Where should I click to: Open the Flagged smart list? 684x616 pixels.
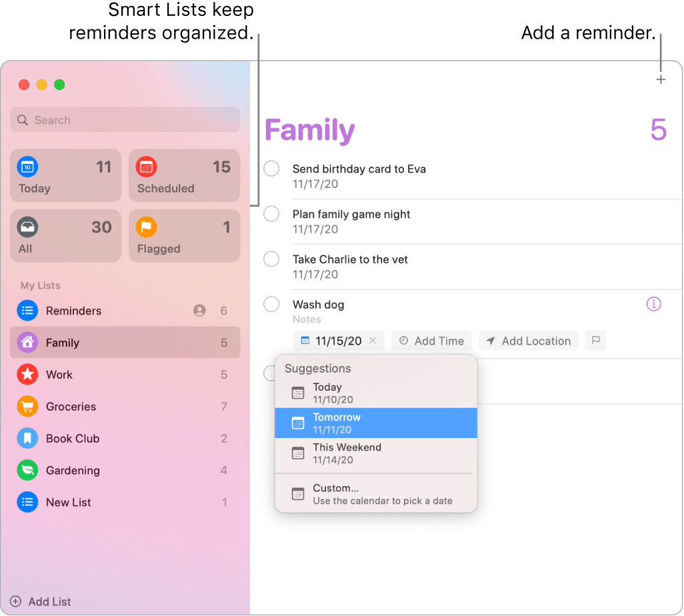[x=184, y=235]
